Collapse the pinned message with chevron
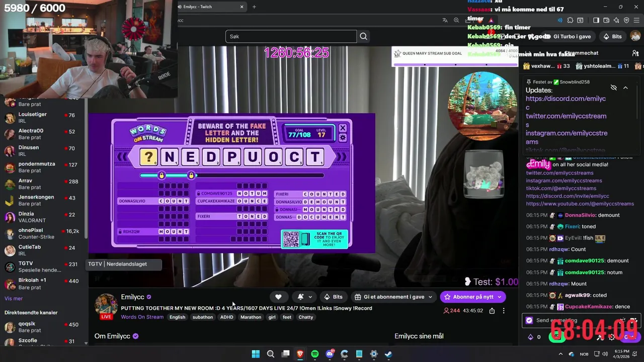This screenshot has width=644, height=362. pos(625,87)
